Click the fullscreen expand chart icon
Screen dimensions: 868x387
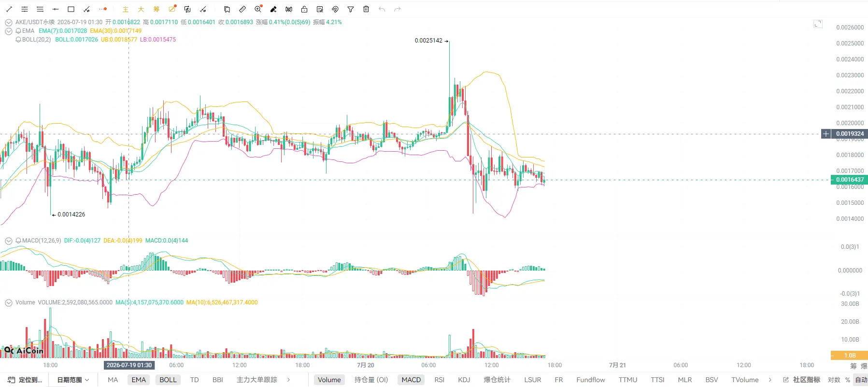point(818,24)
